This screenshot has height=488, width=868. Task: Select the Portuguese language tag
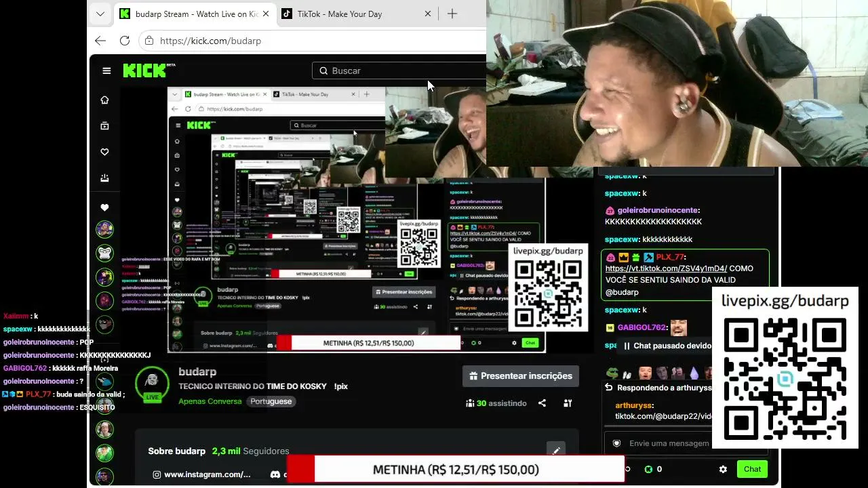(x=271, y=401)
